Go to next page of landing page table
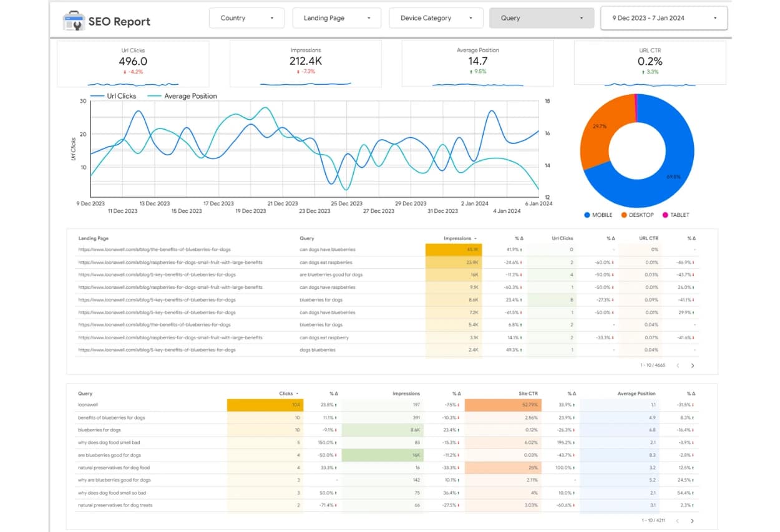 692,365
